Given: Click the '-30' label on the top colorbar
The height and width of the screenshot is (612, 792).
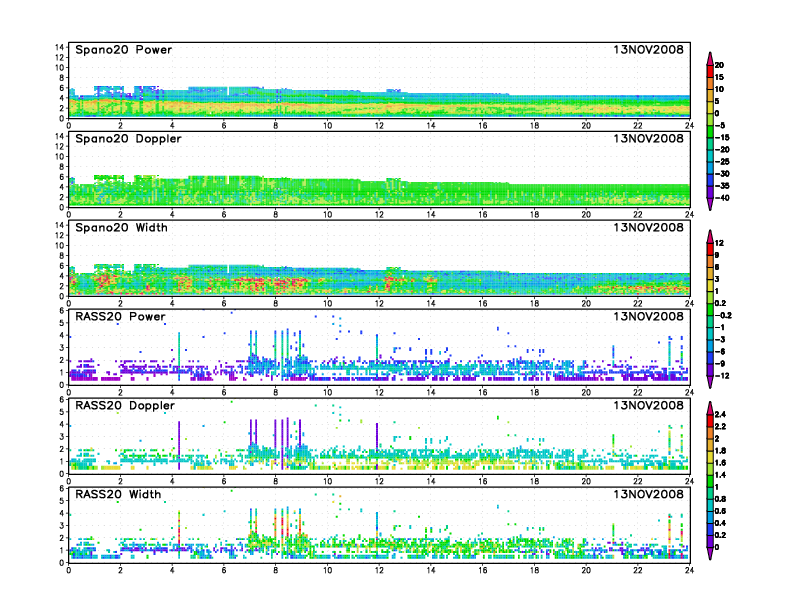Looking at the screenshot, I should click(x=722, y=174).
